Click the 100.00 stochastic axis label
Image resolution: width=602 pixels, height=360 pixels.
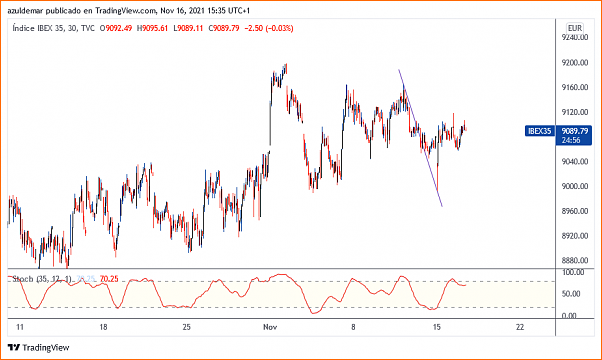tap(573, 272)
